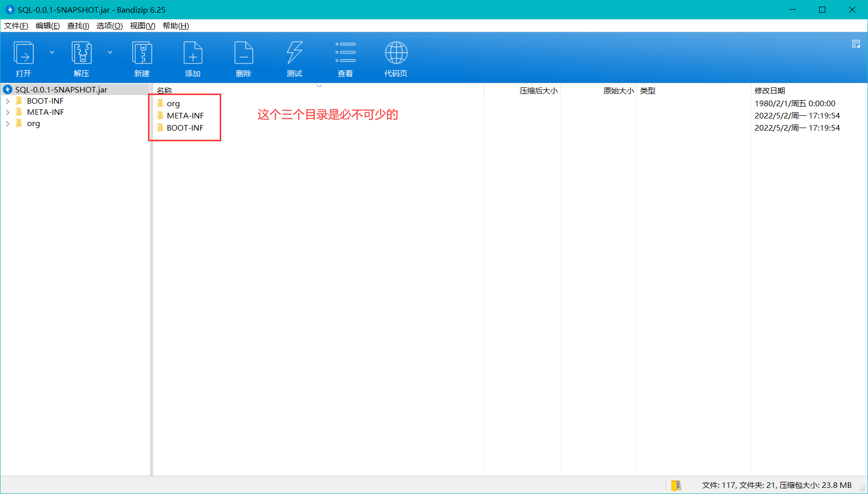The width and height of the screenshot is (868, 494).
Task: Click the sort arrow above the name column
Action: [x=319, y=86]
